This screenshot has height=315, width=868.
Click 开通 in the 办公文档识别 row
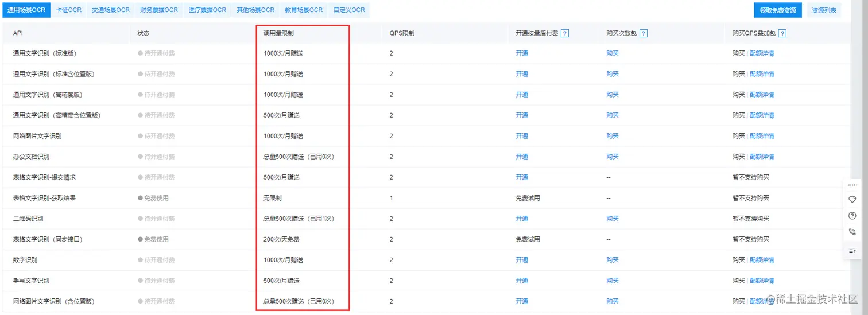point(522,157)
